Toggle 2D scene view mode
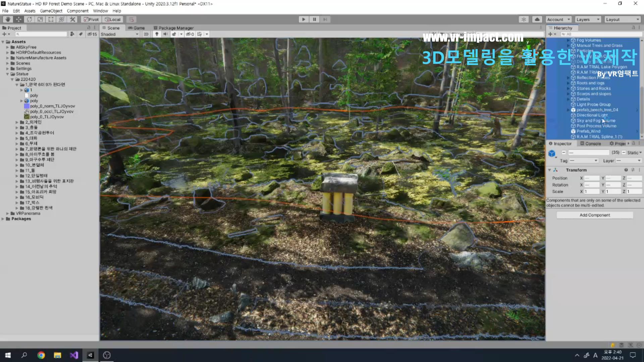Viewport: 644px width, 362px height. coord(146,34)
